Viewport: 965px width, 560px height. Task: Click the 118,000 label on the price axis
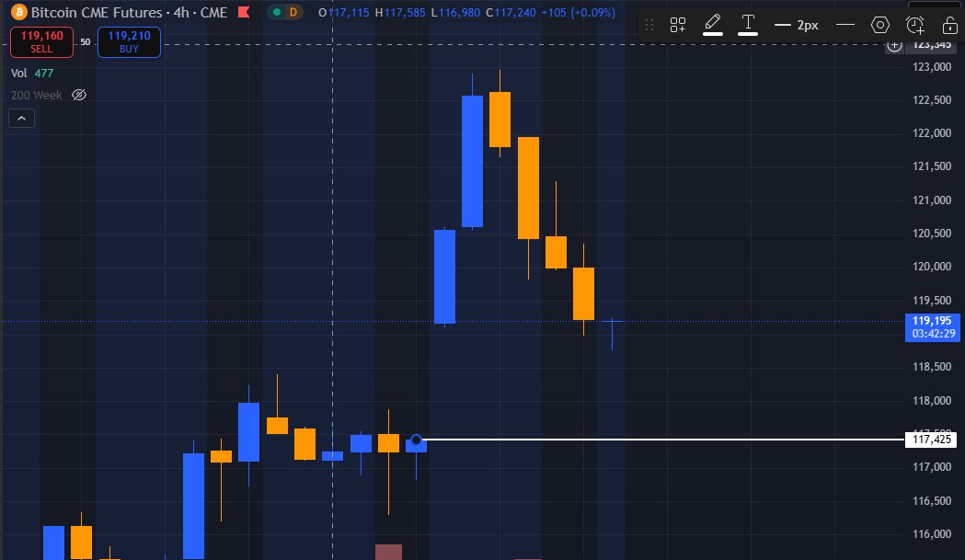click(x=932, y=401)
